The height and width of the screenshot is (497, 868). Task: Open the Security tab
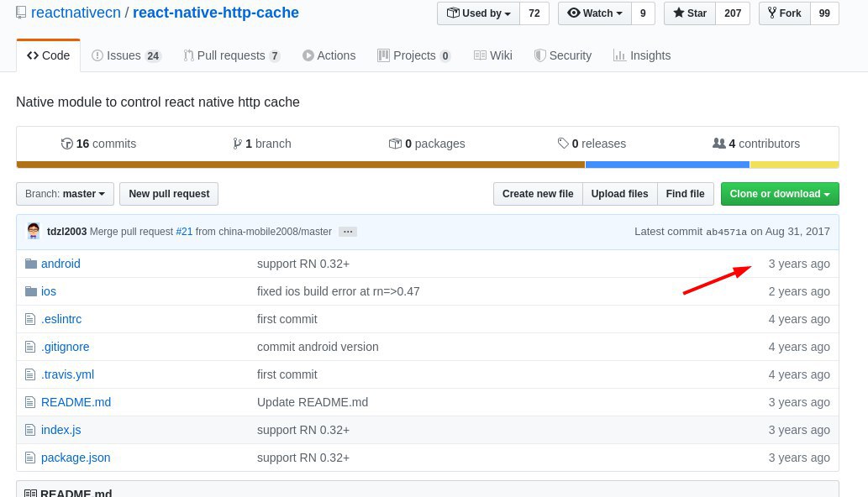[562, 55]
